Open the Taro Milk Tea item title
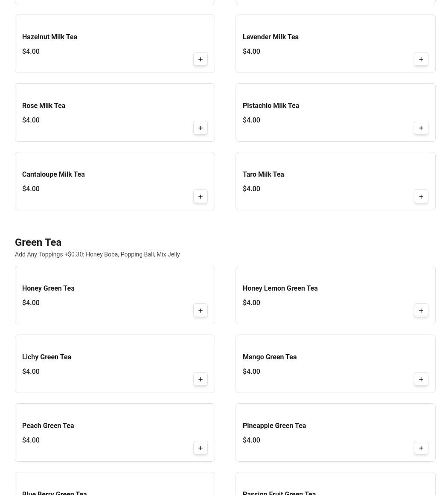The width and height of the screenshot is (448, 495). (x=263, y=174)
